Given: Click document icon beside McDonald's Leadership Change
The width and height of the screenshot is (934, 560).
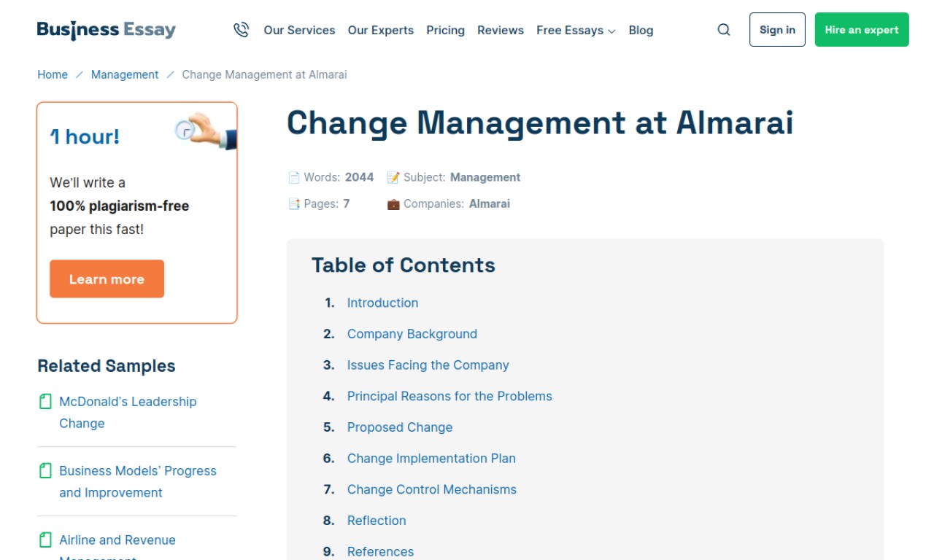Looking at the screenshot, I should 45,402.
